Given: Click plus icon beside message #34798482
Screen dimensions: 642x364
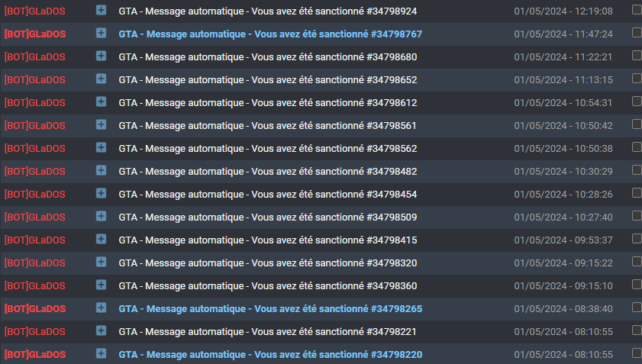Looking at the screenshot, I should tap(101, 171).
